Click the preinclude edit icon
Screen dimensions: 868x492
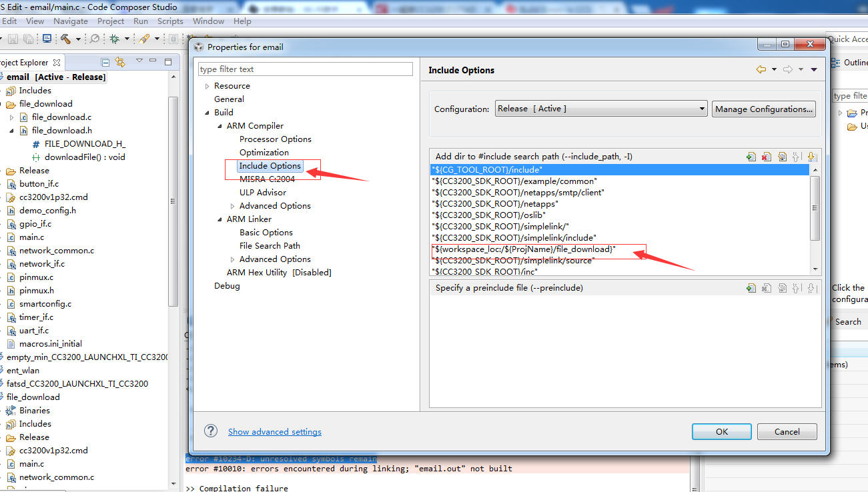(782, 288)
